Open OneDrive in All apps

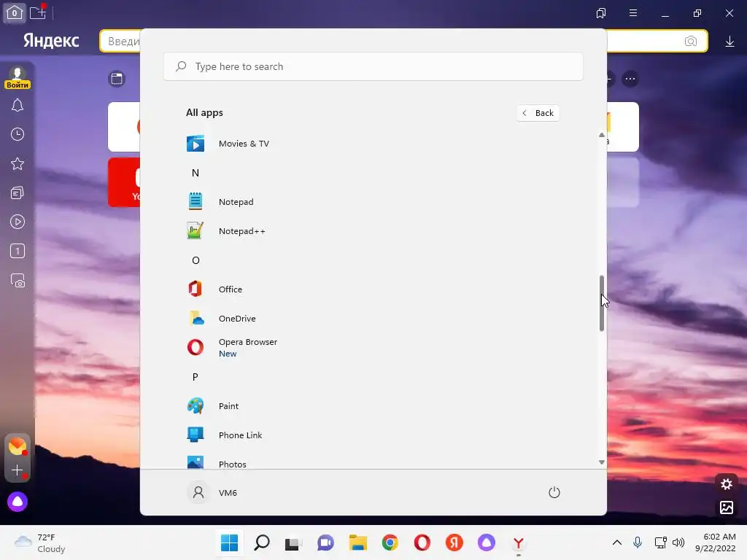click(x=373, y=319)
